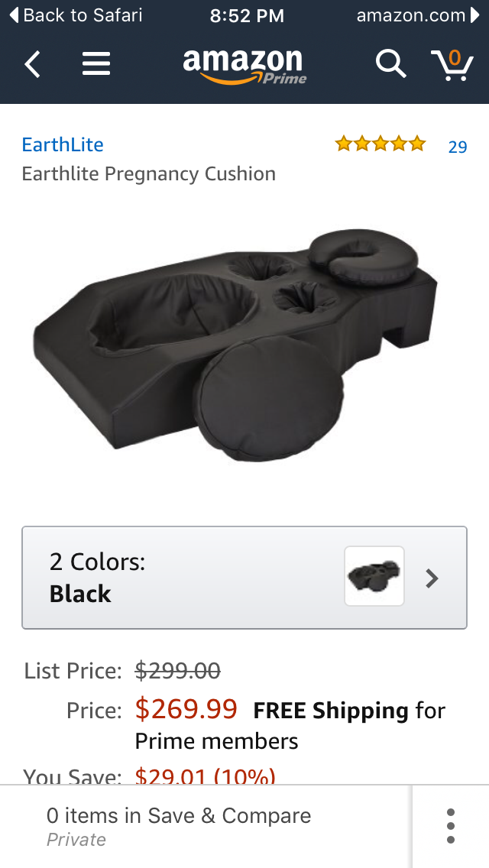View the 29 customer reviews
The width and height of the screenshot is (489, 868).
click(458, 147)
